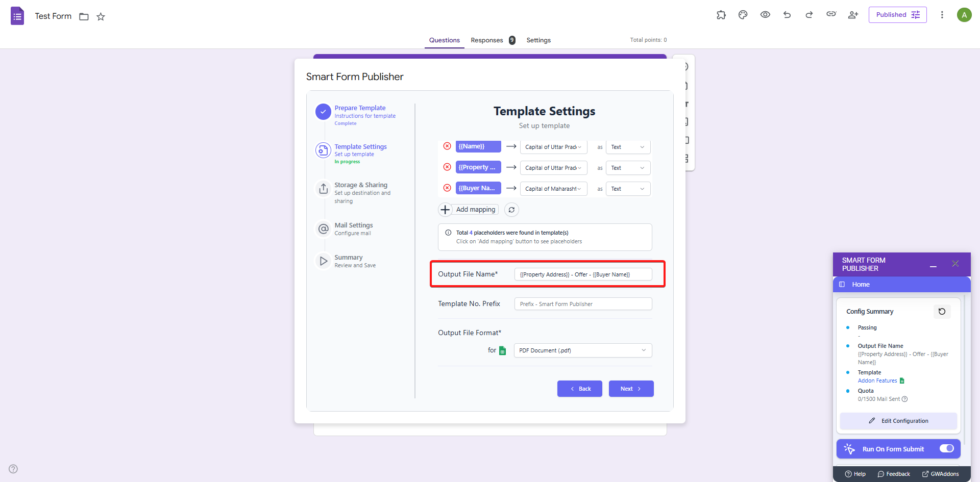This screenshot has width=980, height=482.
Task: Click the Next button
Action: tap(631, 389)
